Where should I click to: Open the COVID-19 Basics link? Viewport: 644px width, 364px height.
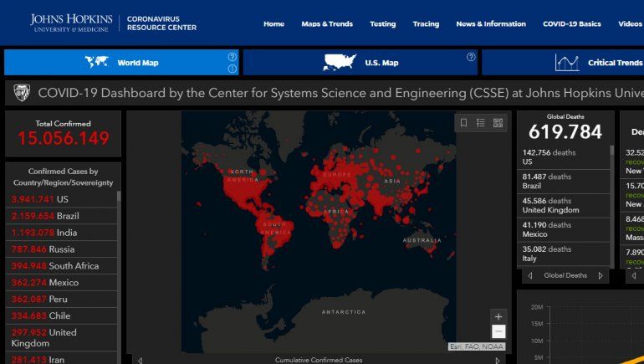[571, 23]
